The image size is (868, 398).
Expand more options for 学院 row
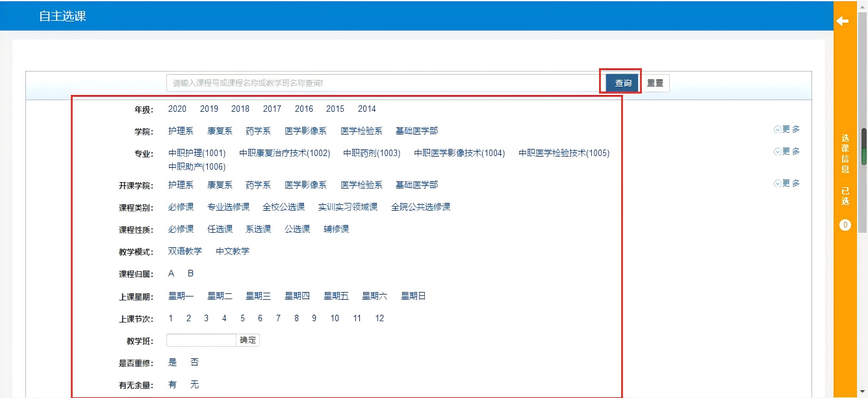coord(787,129)
